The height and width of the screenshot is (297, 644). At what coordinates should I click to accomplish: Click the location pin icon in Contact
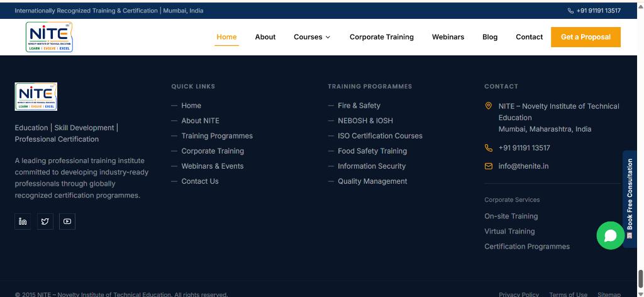pos(488,106)
